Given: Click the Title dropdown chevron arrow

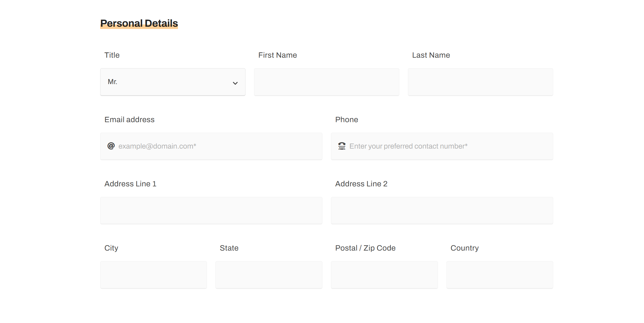Looking at the screenshot, I should [235, 83].
